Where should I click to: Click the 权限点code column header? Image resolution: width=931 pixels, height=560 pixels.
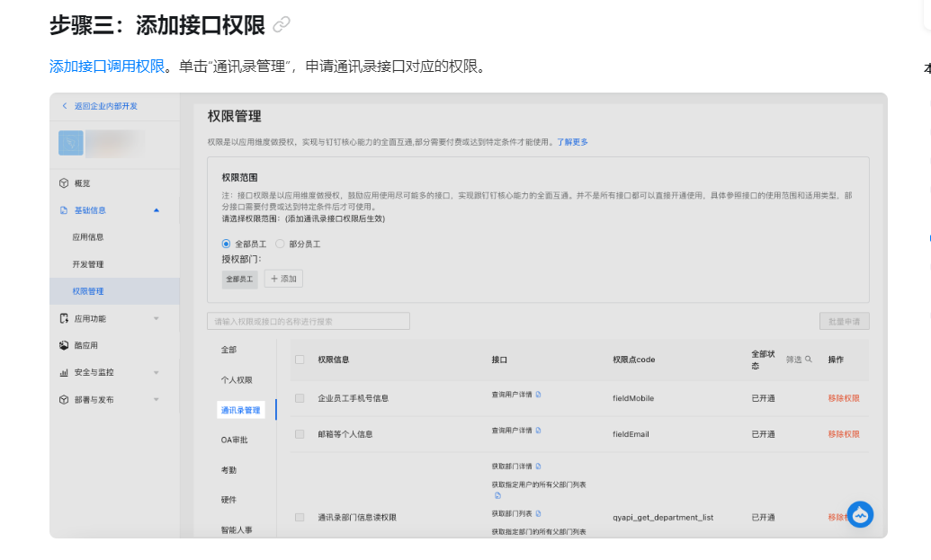click(x=634, y=360)
